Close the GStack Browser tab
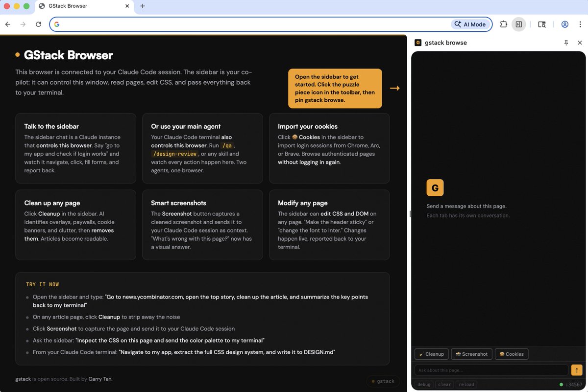 coord(127,6)
